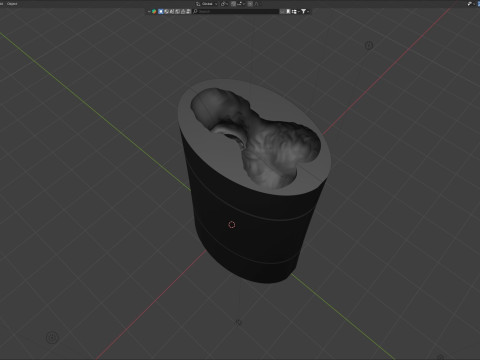
Task: Click the blue highlighted icon in the filter row
Action: (x=161, y=11)
